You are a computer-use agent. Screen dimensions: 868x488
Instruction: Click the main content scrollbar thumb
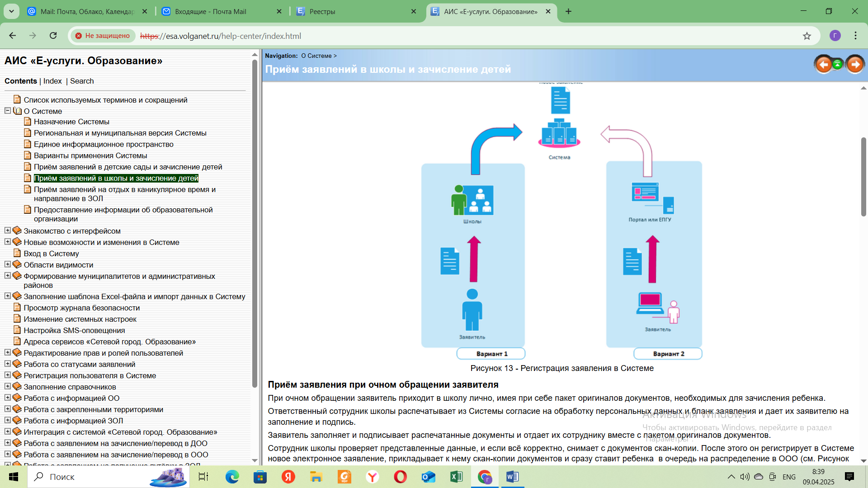click(x=863, y=177)
